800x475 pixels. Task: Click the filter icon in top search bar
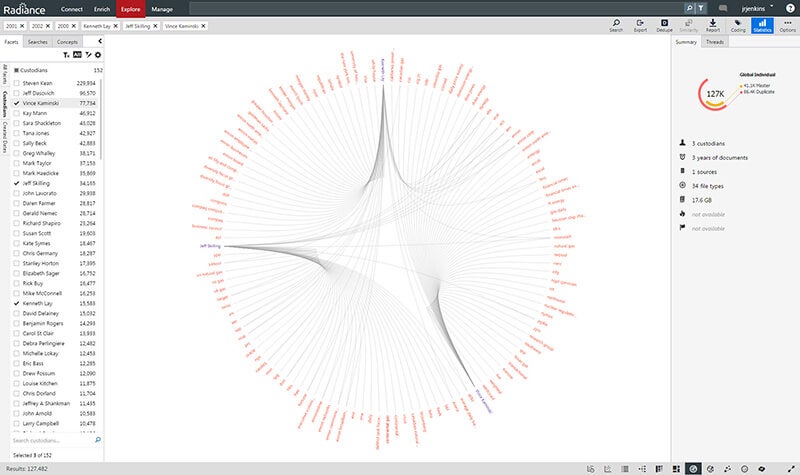click(701, 8)
